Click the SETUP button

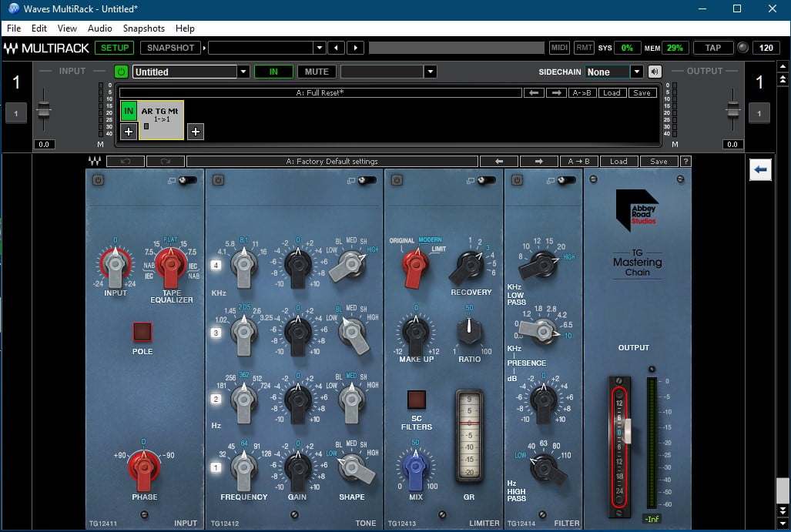coord(115,48)
